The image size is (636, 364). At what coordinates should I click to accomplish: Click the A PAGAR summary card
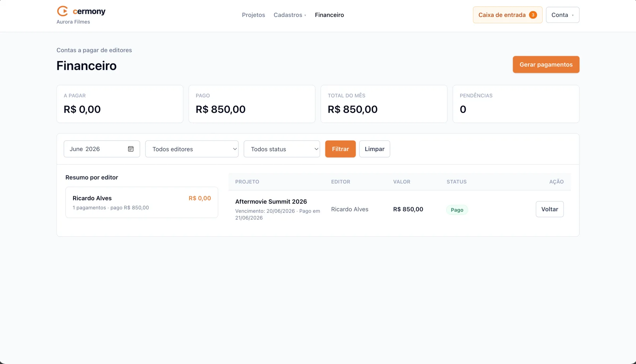point(120,104)
